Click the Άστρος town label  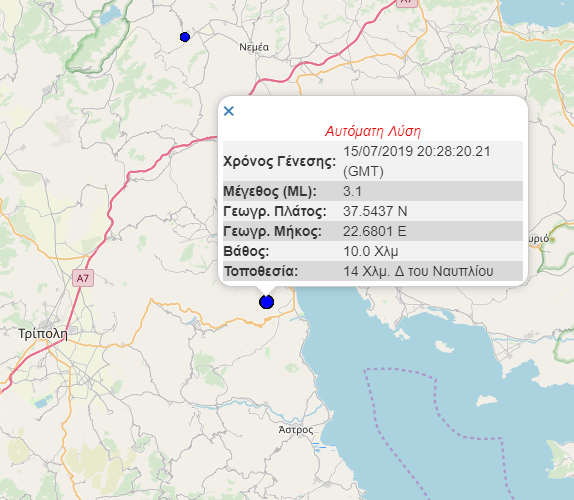(x=296, y=430)
